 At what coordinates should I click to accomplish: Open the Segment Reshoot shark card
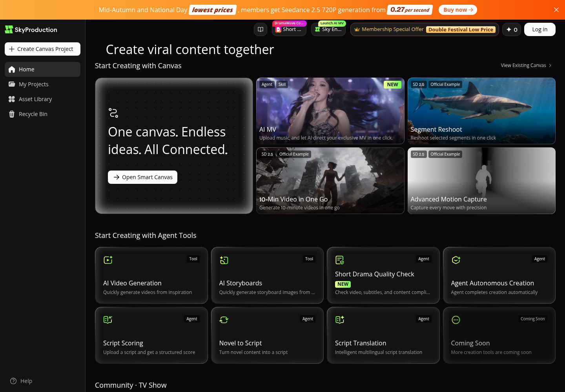pyautogui.click(x=481, y=111)
